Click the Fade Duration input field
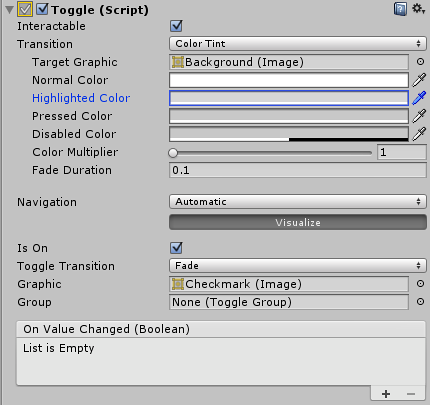The width and height of the screenshot is (430, 405). point(298,170)
